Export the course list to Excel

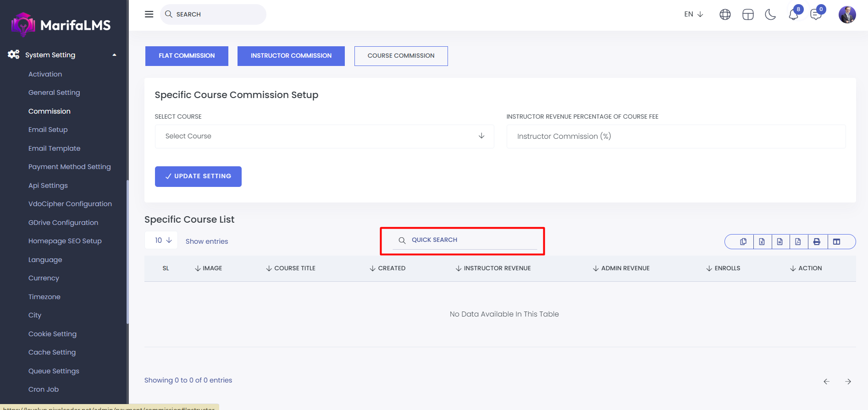click(x=762, y=241)
